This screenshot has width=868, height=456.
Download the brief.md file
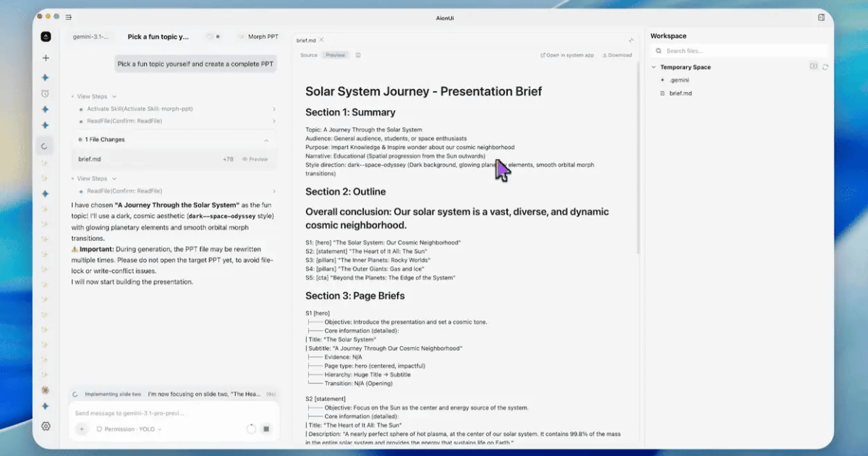click(617, 55)
